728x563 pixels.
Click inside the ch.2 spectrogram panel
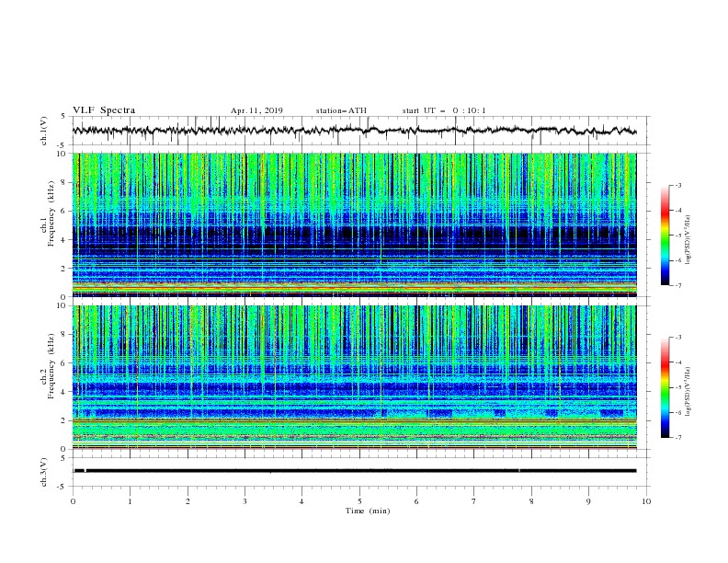354,377
